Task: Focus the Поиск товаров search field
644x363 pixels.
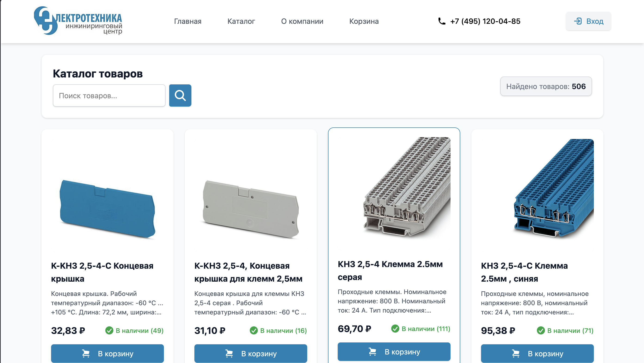Action: 109,95
